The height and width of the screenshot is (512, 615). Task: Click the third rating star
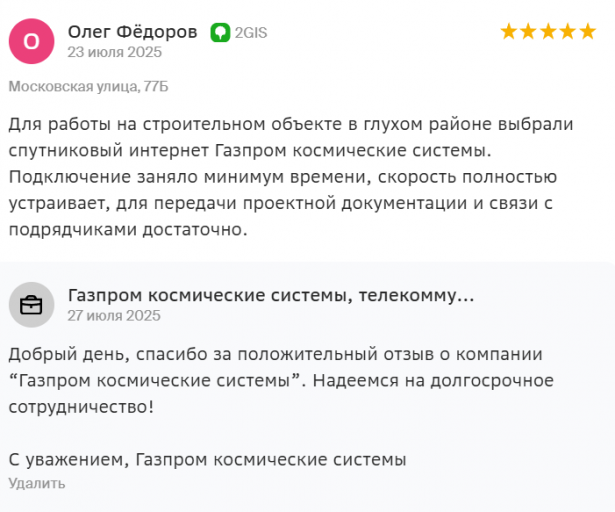pos(548,31)
